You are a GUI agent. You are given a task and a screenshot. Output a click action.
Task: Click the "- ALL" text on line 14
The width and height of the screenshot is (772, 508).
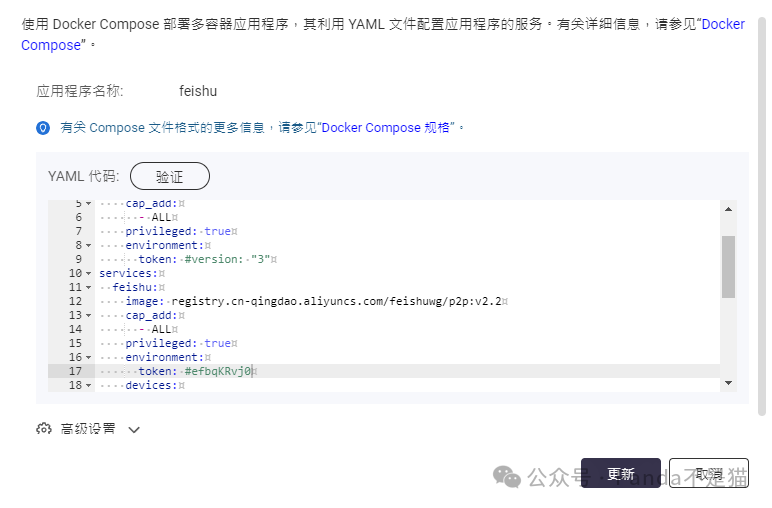tap(155, 329)
